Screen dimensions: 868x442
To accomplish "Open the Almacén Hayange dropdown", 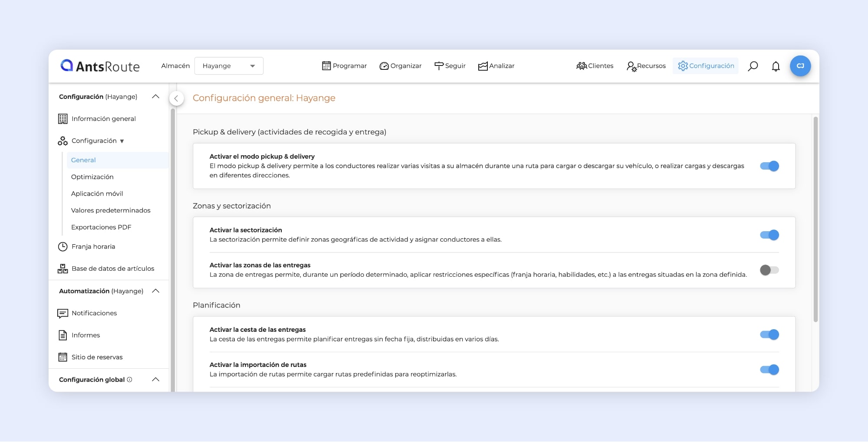I will pyautogui.click(x=229, y=66).
